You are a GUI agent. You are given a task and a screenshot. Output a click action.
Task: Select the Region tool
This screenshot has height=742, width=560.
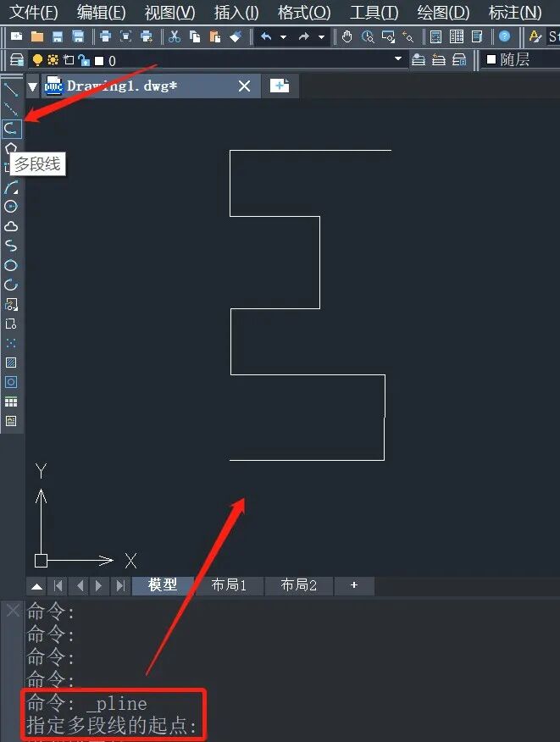(11, 382)
